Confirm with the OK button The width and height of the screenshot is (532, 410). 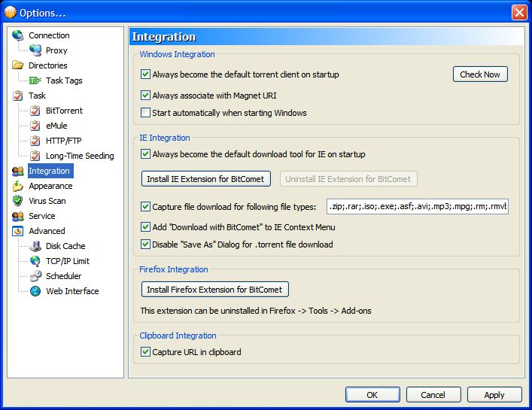pyautogui.click(x=372, y=395)
